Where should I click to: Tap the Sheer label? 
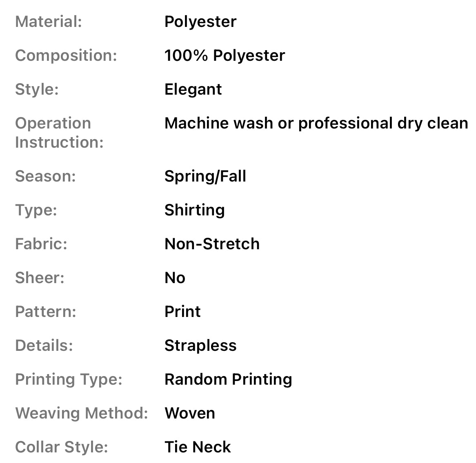pos(40,278)
